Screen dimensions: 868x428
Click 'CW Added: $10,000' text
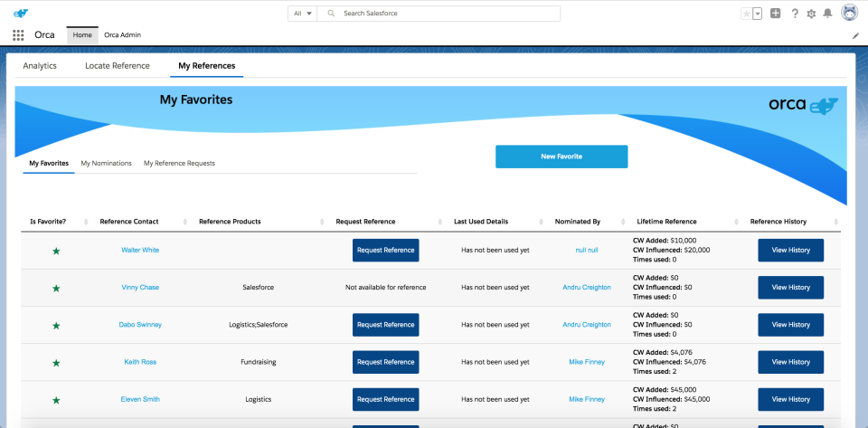pos(665,241)
